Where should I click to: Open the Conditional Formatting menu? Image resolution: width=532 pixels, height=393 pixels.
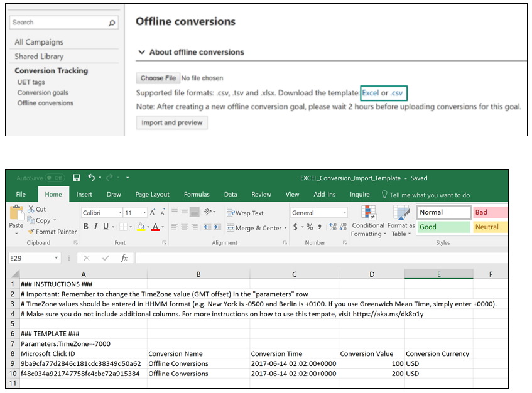coord(368,221)
